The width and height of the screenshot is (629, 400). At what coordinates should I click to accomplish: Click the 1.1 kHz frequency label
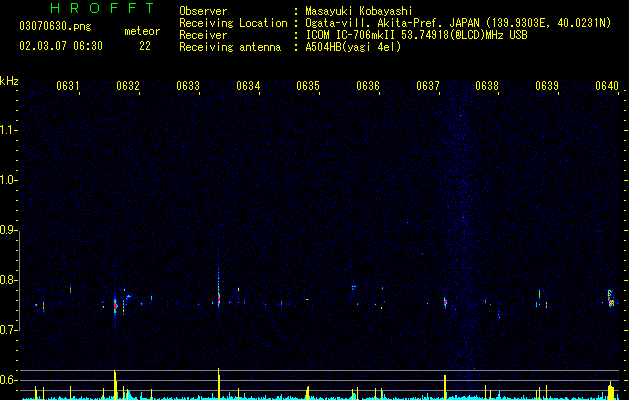[x=8, y=130]
